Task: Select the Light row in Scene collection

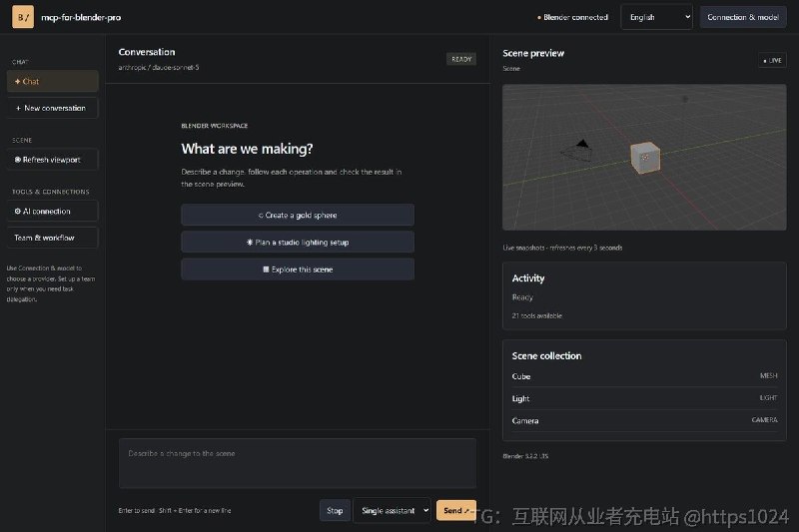Action: [644, 398]
